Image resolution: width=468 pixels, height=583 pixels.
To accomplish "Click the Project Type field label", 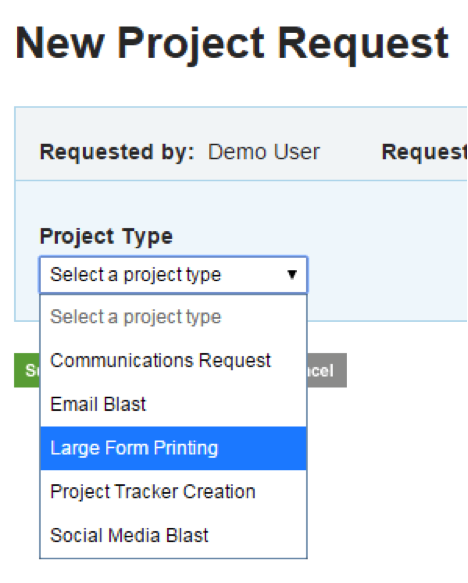I will tap(106, 236).
